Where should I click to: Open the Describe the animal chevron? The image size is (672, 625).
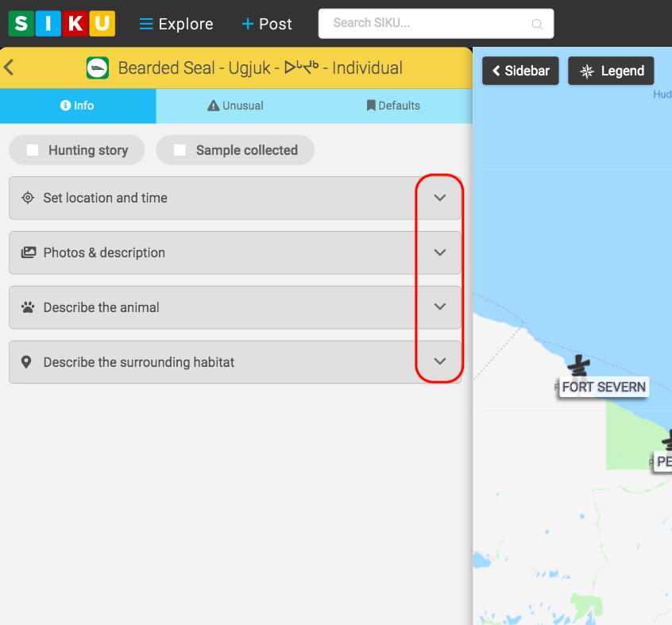pyautogui.click(x=440, y=307)
